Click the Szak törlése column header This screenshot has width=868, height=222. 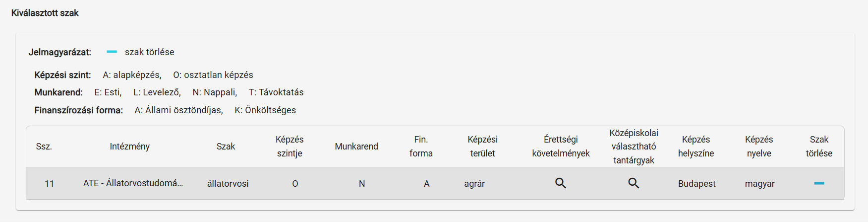tap(819, 147)
